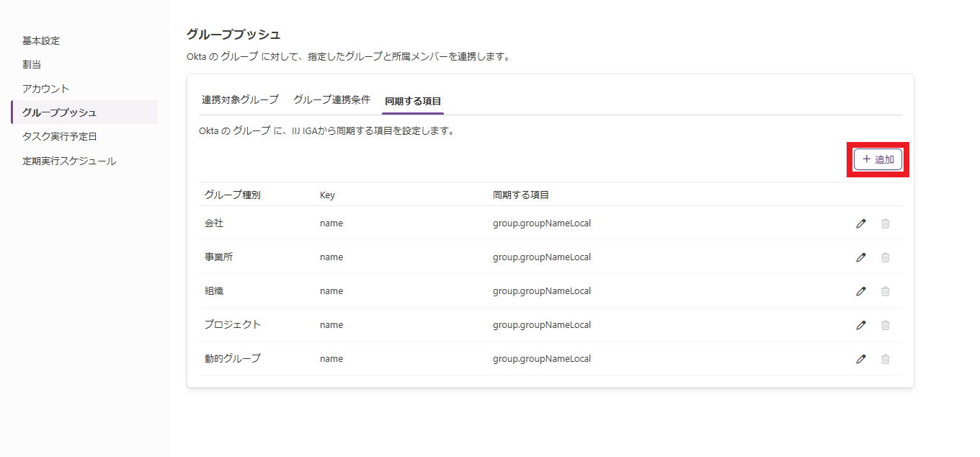Open タスク実行予定日 in the sidebar
This screenshot has height=457, width=980.
click(x=59, y=136)
